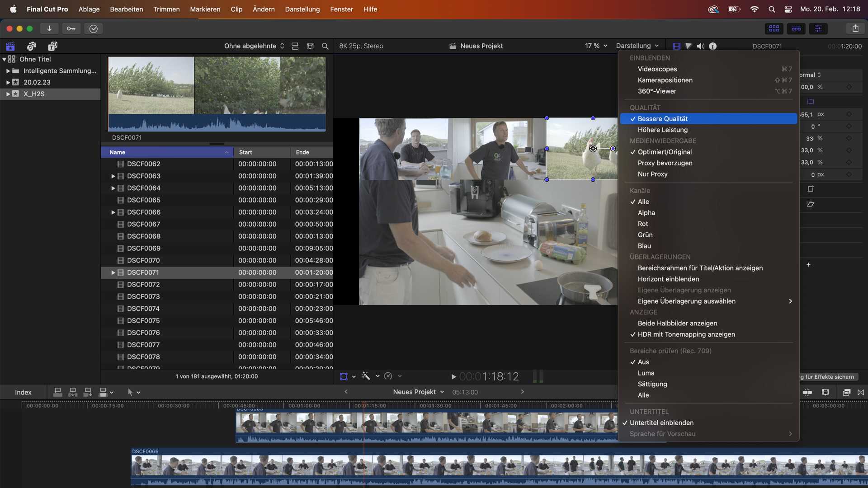The width and height of the screenshot is (868, 488).
Task: Open the info inspector icon
Action: coord(713,46)
